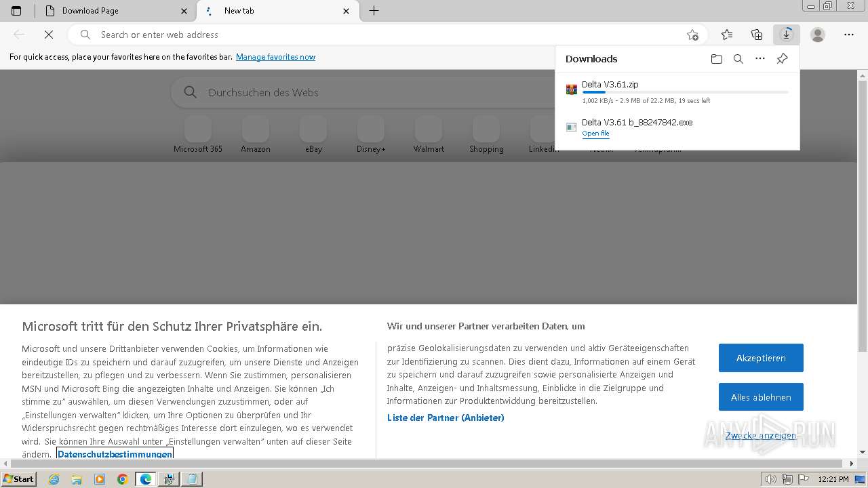Open downloads folder icon in Downloads panel
Image resolution: width=868 pixels, height=488 pixels.
tap(717, 59)
